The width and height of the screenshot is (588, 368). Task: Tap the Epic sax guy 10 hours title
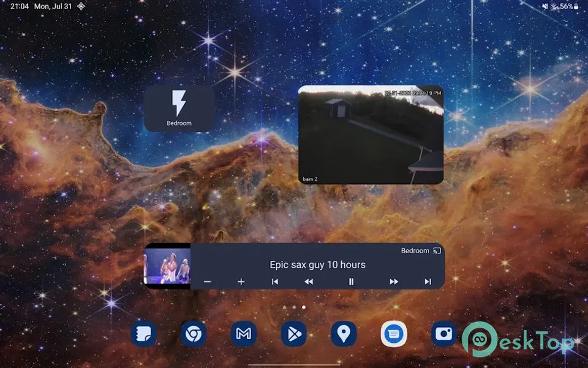pos(318,265)
